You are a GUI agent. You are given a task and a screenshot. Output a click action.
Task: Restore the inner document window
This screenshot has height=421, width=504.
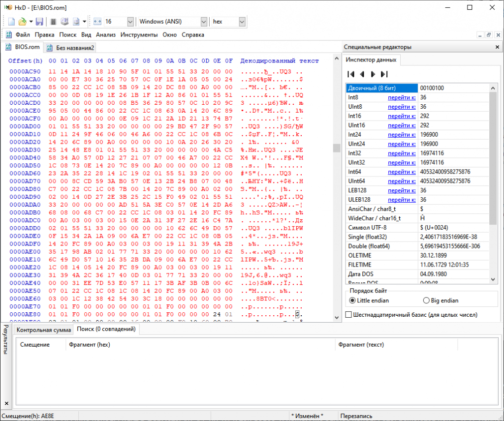(489, 35)
